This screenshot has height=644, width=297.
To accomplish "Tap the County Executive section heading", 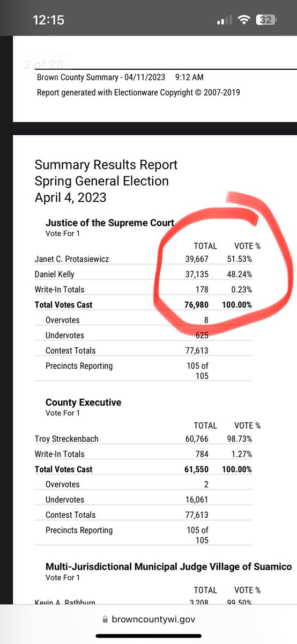I will pyautogui.click(x=83, y=402).
